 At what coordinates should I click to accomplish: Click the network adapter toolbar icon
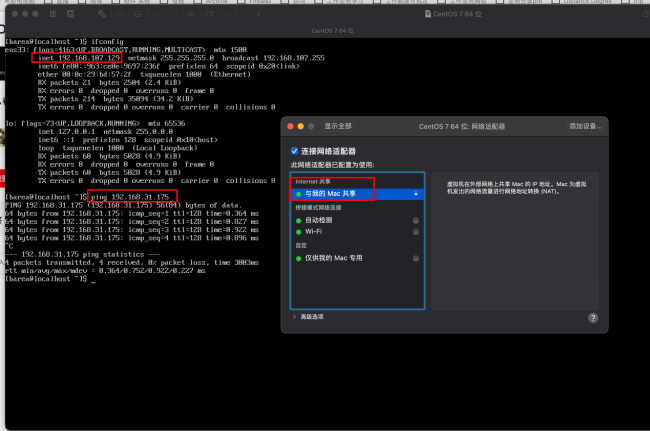click(x=120, y=14)
